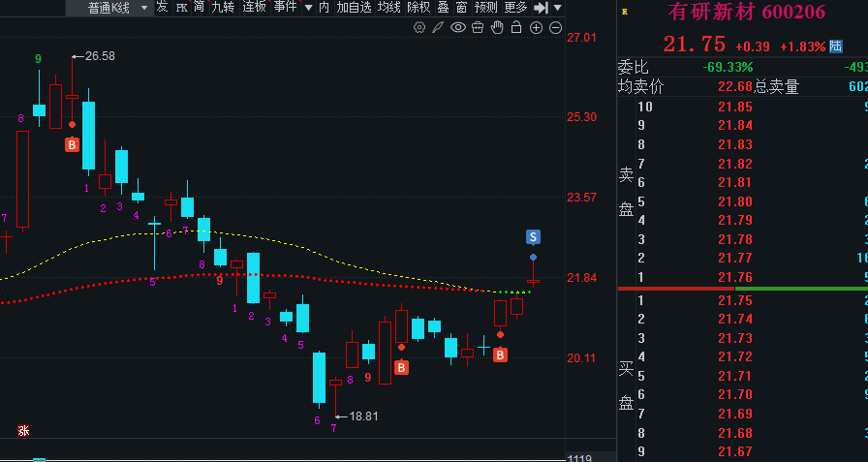
Task: Click the +1.83% change value
Action: coord(803,46)
